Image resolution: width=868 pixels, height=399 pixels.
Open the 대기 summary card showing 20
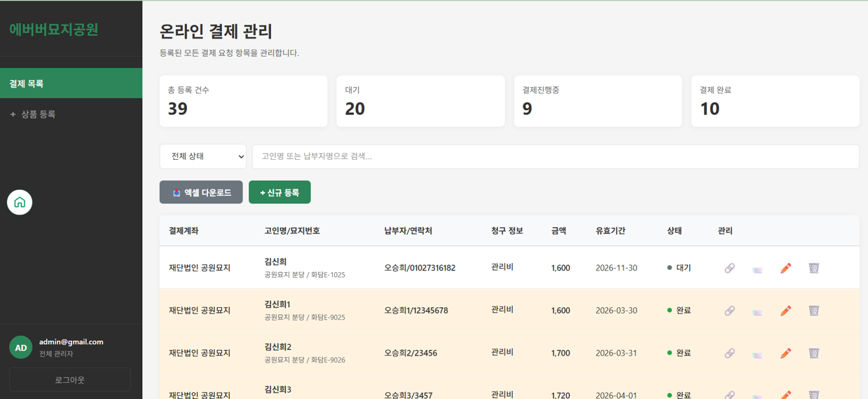[420, 101]
